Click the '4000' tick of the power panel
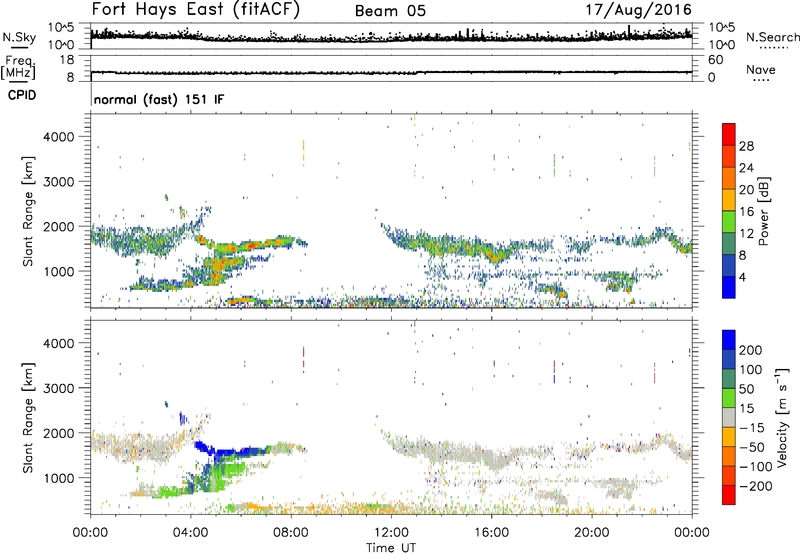800x554 pixels. (59, 137)
